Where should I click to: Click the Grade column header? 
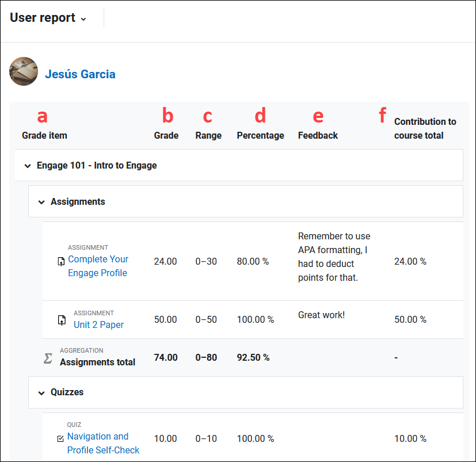tap(166, 135)
